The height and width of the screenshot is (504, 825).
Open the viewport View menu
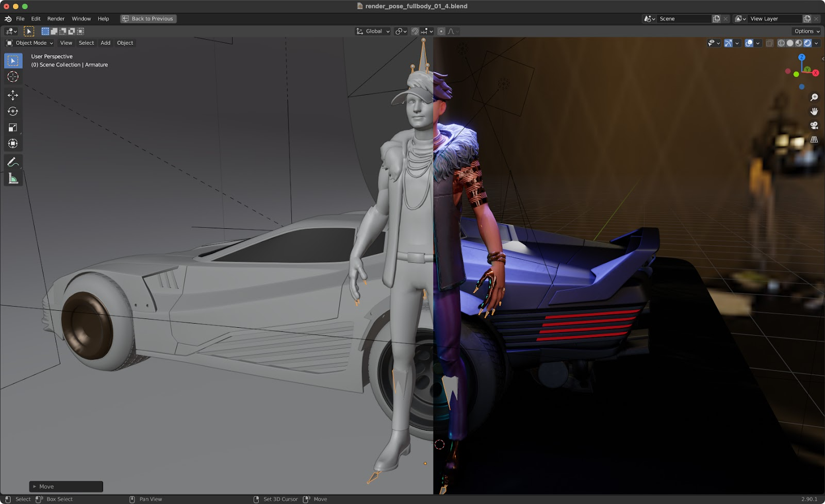[x=66, y=43]
